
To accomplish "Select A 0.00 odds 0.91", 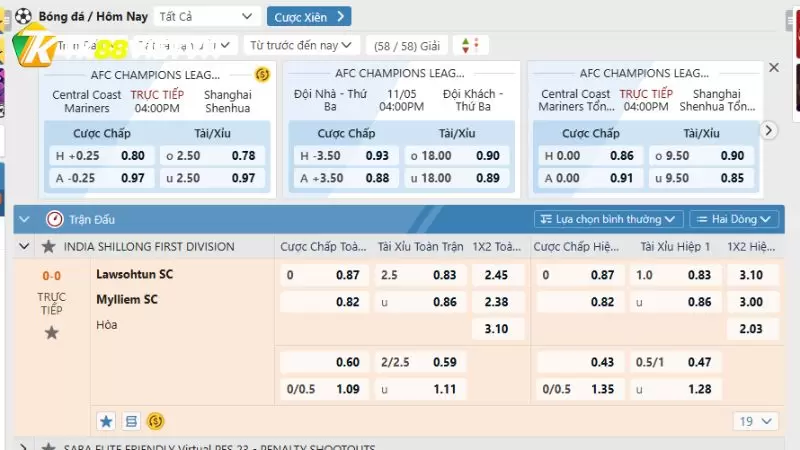I will point(591,178).
